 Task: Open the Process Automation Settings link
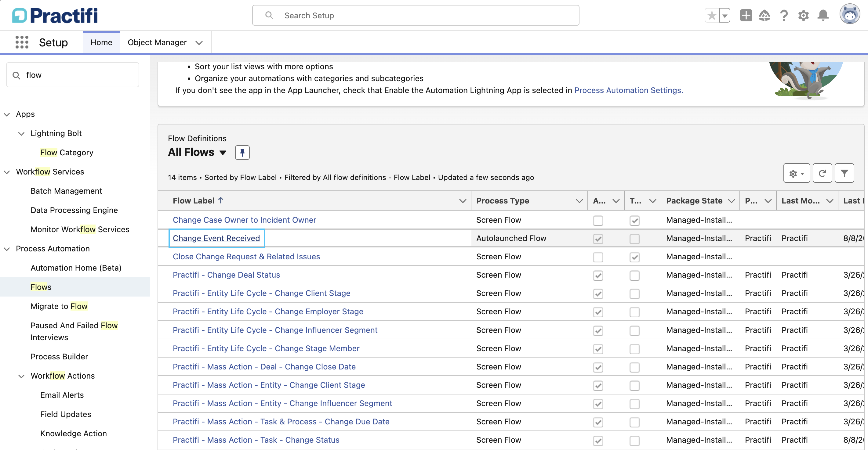point(628,90)
